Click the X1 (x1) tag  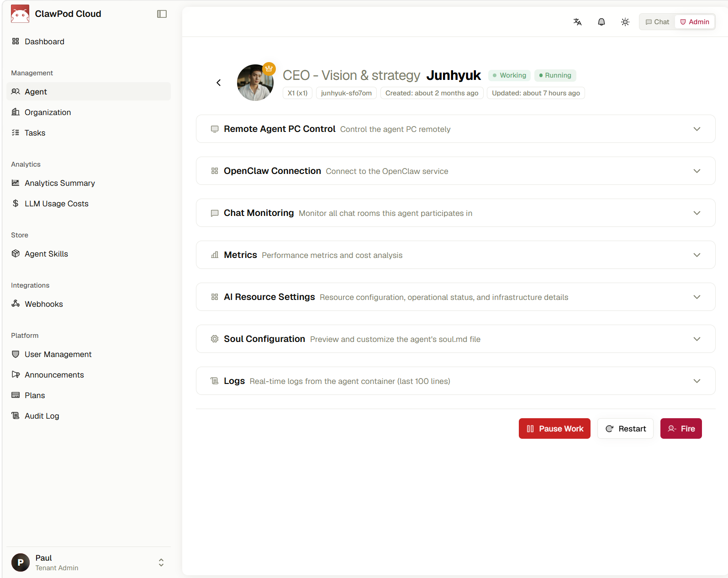[x=297, y=93]
